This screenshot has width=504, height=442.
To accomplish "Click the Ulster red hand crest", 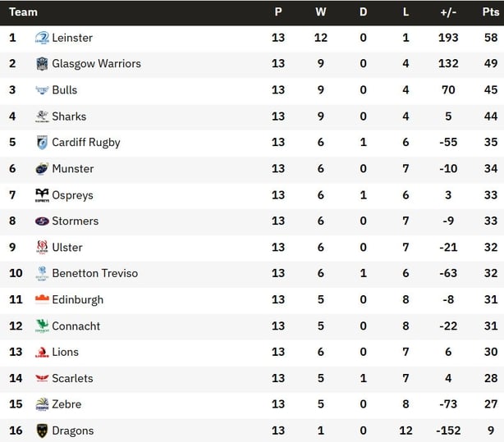I will [42, 248].
